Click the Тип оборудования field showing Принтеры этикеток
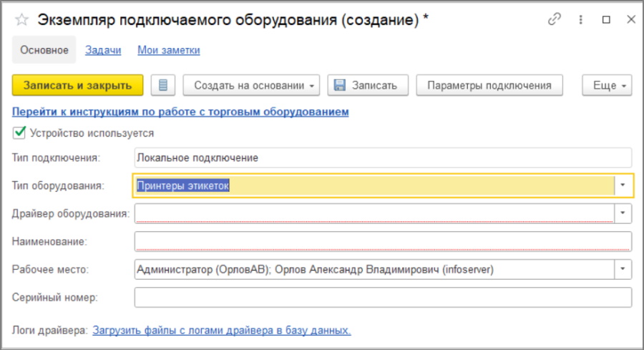This screenshot has height=350, width=644. [x=374, y=185]
